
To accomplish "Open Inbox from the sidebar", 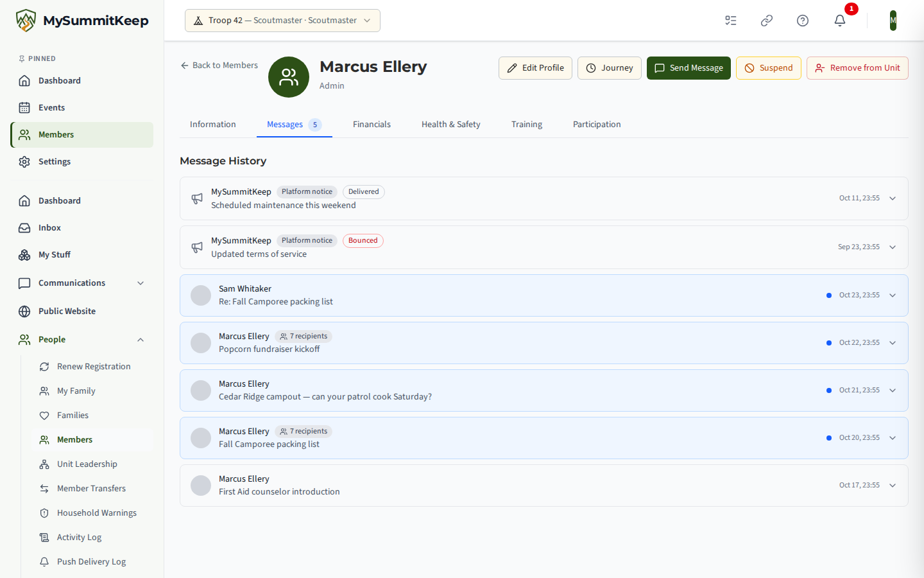I will click(82, 228).
